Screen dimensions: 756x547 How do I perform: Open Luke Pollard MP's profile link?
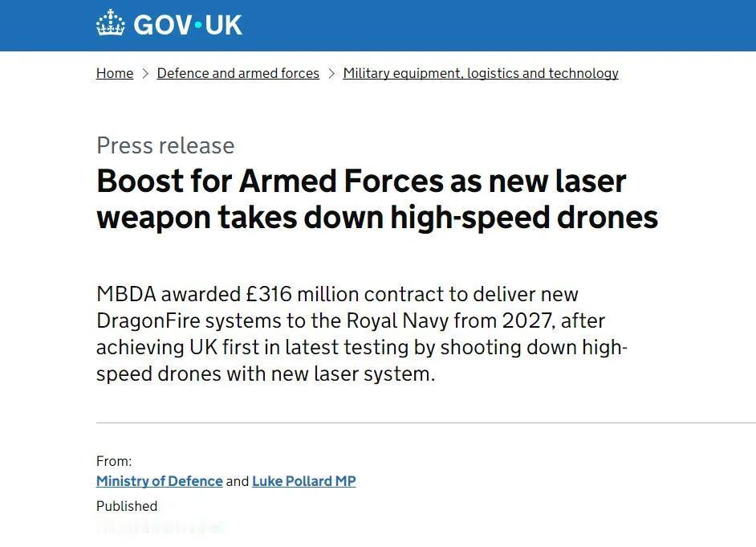(303, 480)
